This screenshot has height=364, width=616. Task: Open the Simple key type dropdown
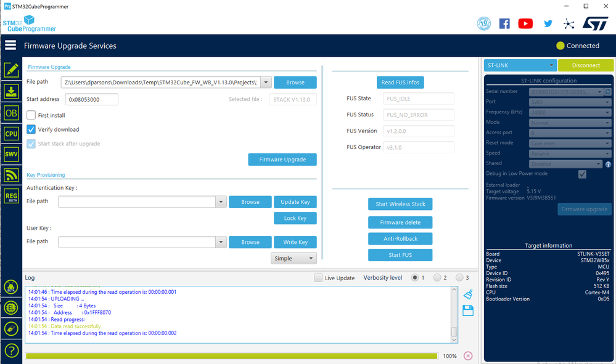click(294, 259)
